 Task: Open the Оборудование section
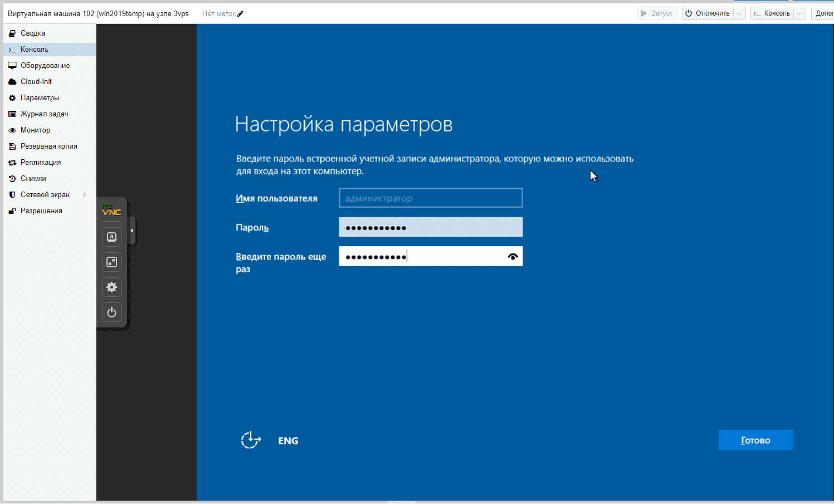pyautogui.click(x=50, y=66)
